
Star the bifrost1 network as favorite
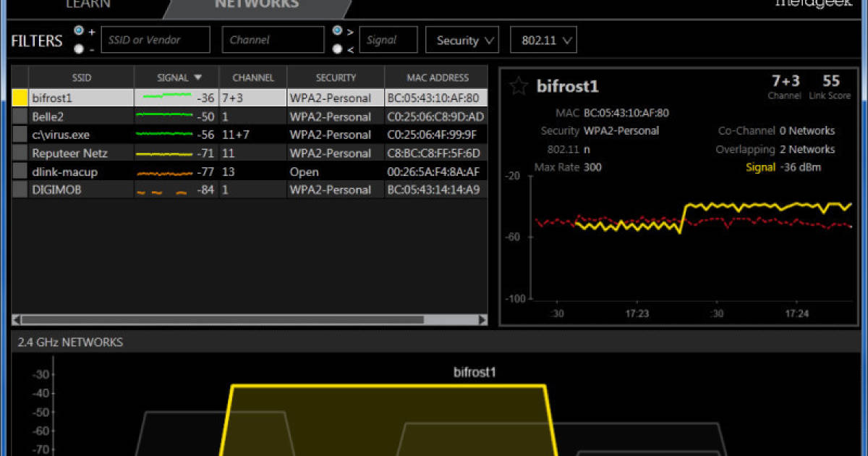pyautogui.click(x=518, y=87)
